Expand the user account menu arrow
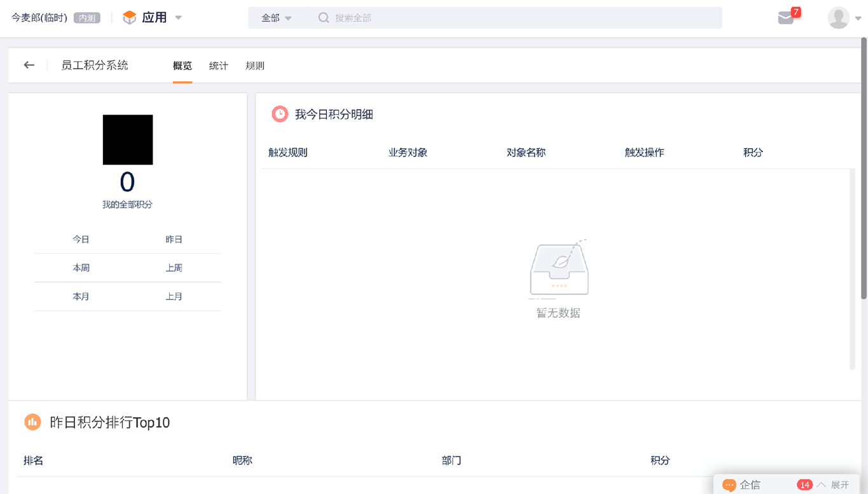 point(858,18)
